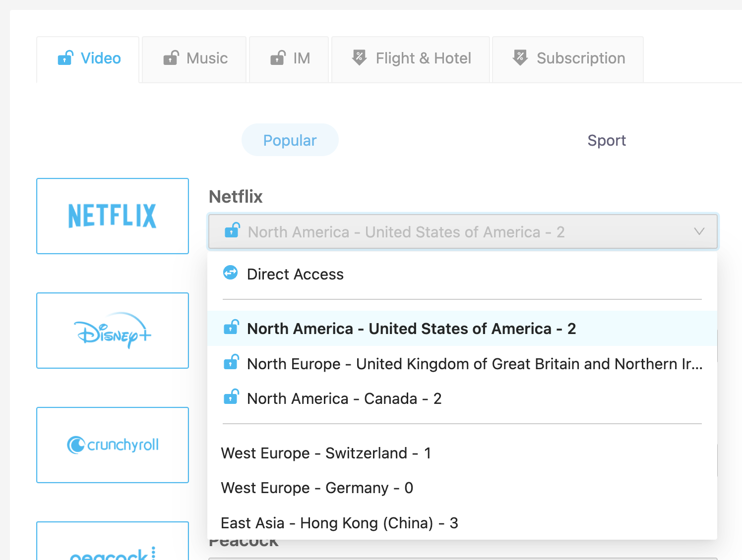Click the unlock icon in the Netflix select box

click(233, 230)
